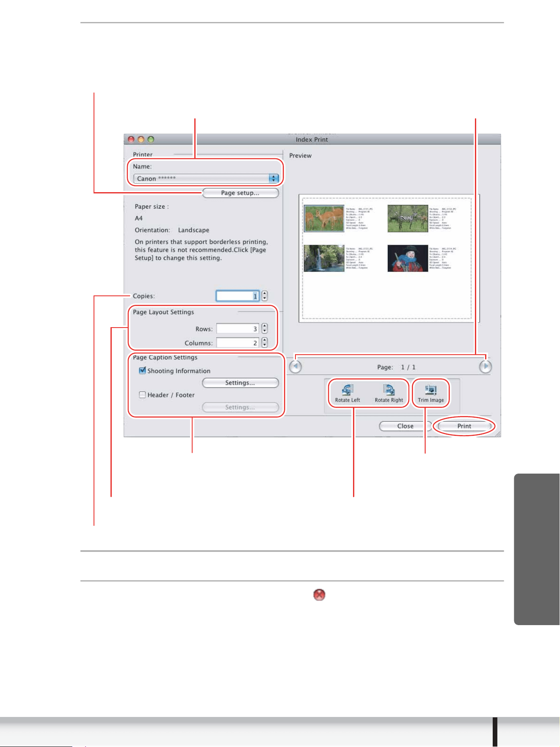Adjust the Columns stepper arrows
This screenshot has height=747, width=560.
tap(265, 342)
